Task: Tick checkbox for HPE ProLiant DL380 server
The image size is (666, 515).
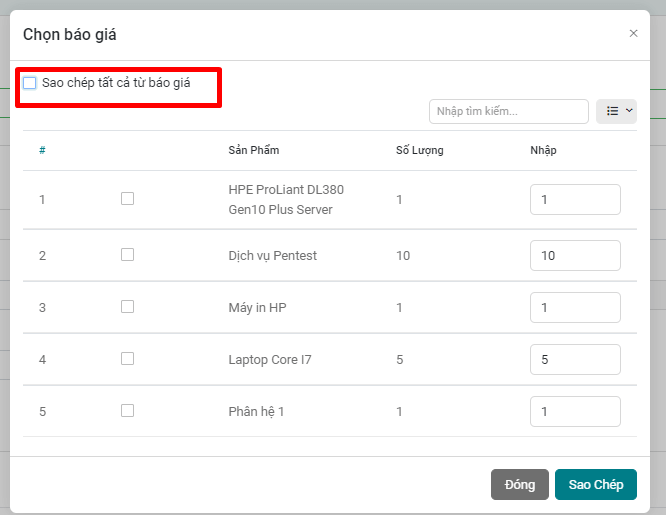Action: point(127,199)
